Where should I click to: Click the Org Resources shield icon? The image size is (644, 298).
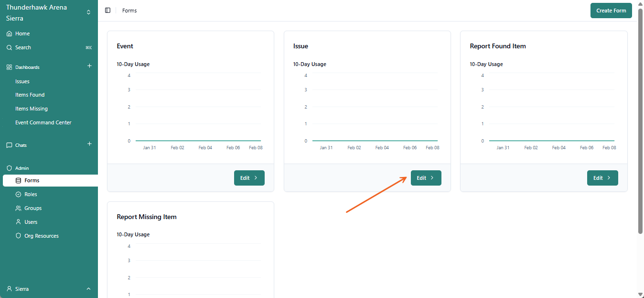point(19,236)
